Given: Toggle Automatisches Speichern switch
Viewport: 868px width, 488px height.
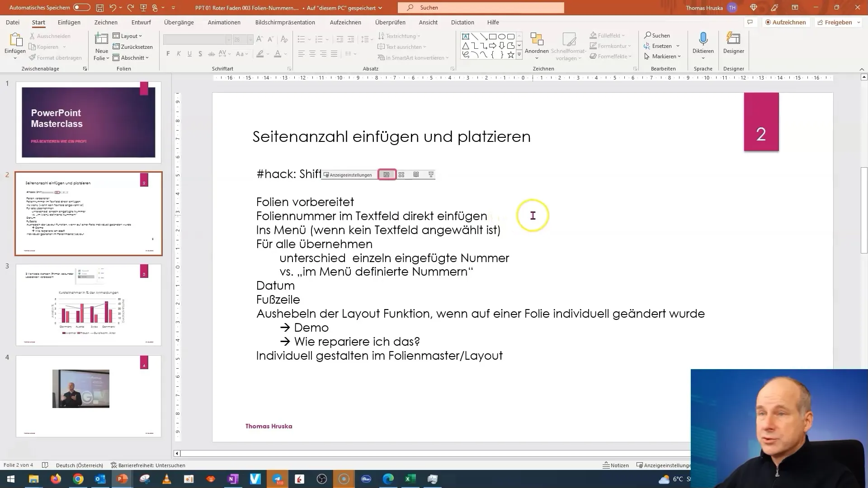Looking at the screenshot, I should (82, 7).
